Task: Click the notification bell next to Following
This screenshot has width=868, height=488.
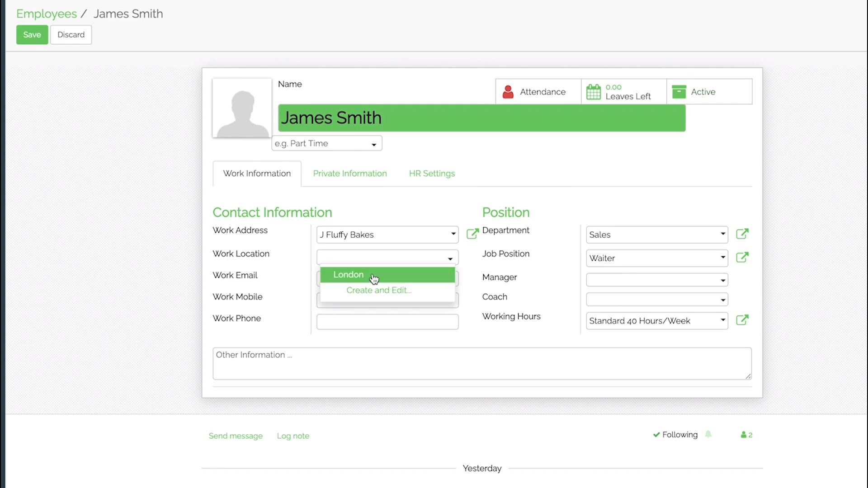Action: 708,434
